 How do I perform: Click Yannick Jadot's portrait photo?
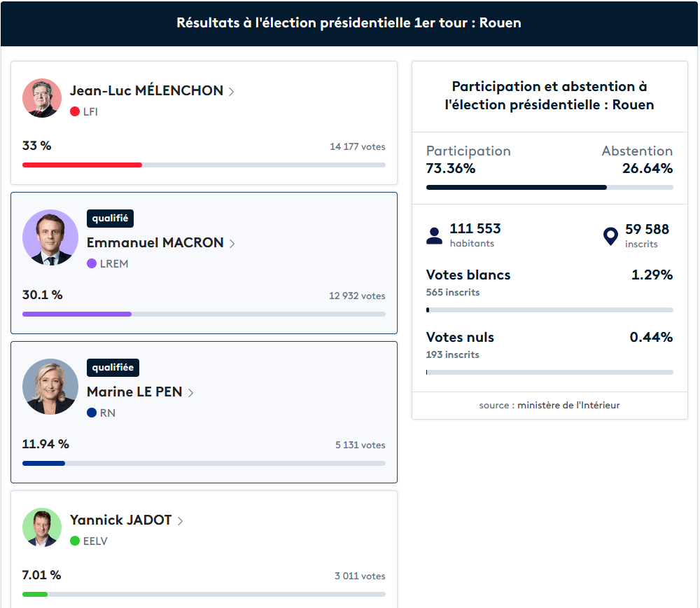click(42, 527)
